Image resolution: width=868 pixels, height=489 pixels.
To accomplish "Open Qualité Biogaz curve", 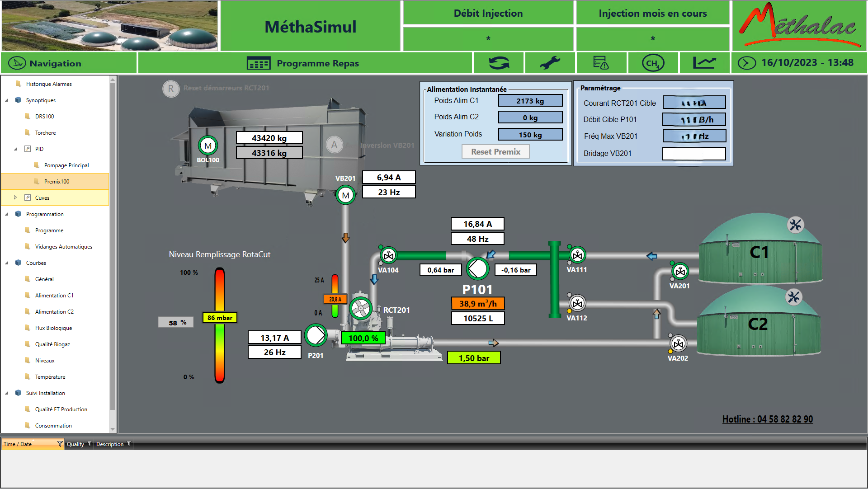I will click(52, 344).
